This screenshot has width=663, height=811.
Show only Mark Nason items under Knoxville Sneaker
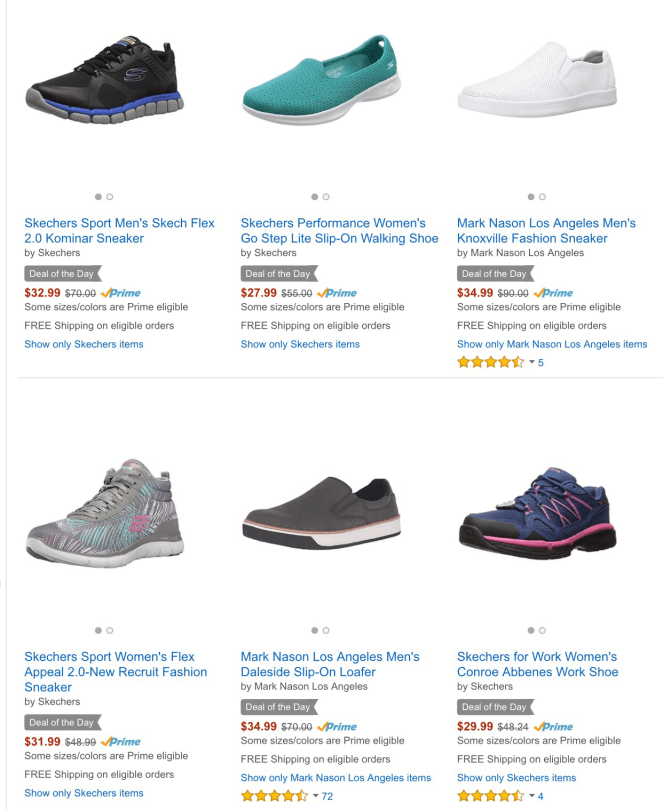pyautogui.click(x=552, y=344)
